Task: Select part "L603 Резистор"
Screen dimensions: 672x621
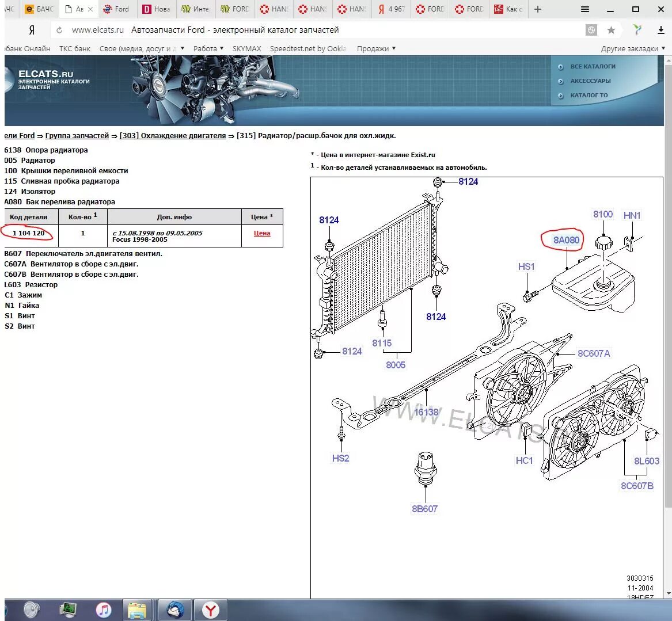Action: [x=31, y=284]
